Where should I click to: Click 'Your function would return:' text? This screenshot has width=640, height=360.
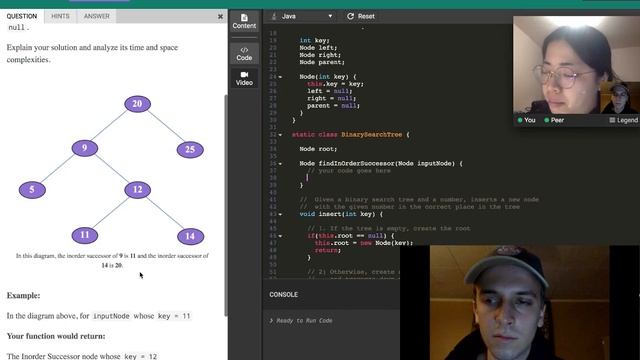(x=56, y=336)
